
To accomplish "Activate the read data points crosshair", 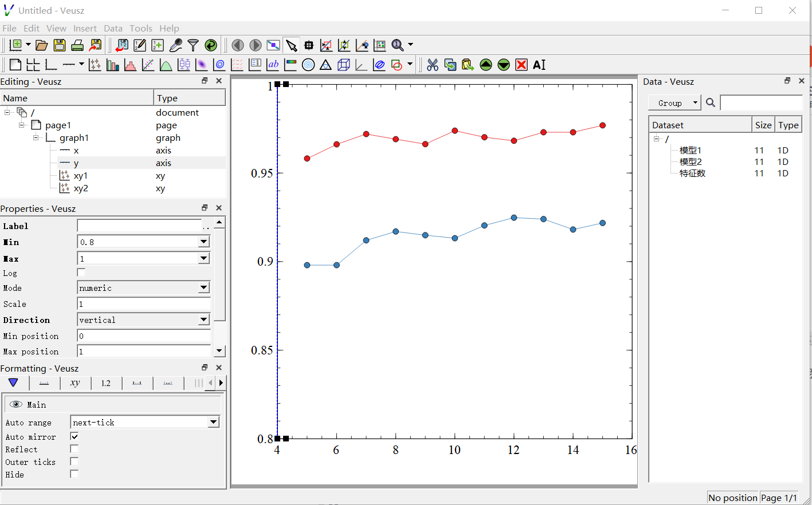I will pyautogui.click(x=309, y=45).
